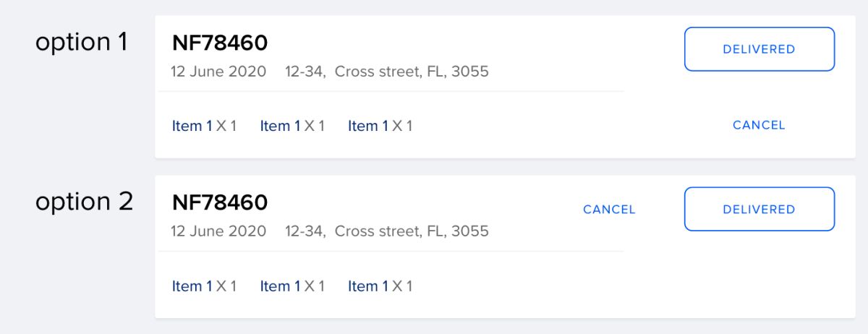Viewport: 868px width, 334px height.
Task: Select the Cross street address in option 1
Action: pos(387,72)
